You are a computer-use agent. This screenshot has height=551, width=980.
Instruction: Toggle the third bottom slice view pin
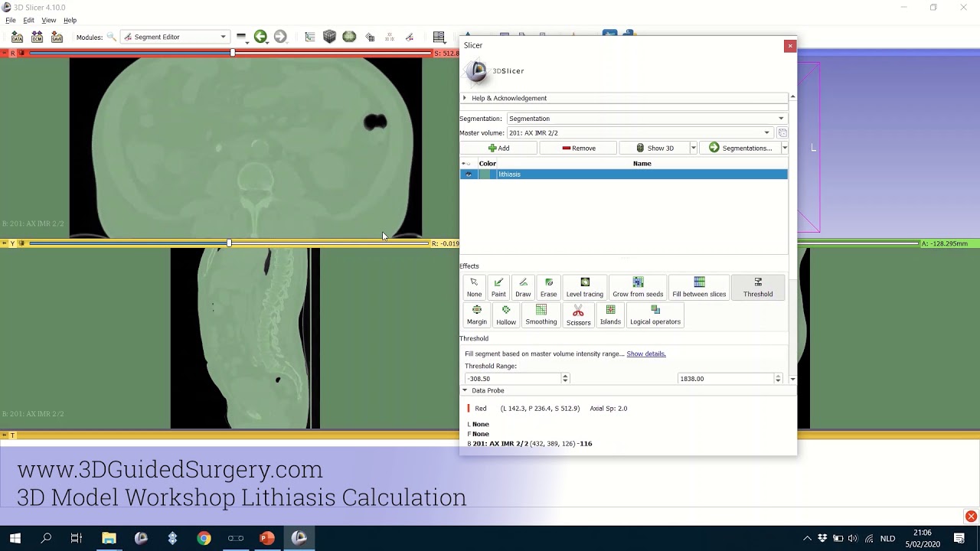(x=5, y=435)
